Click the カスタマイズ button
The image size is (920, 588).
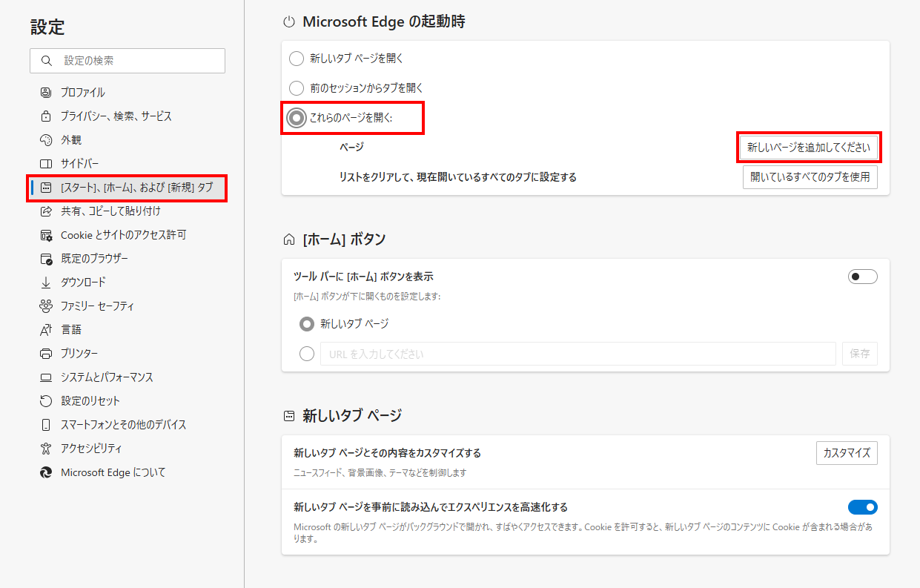(847, 453)
